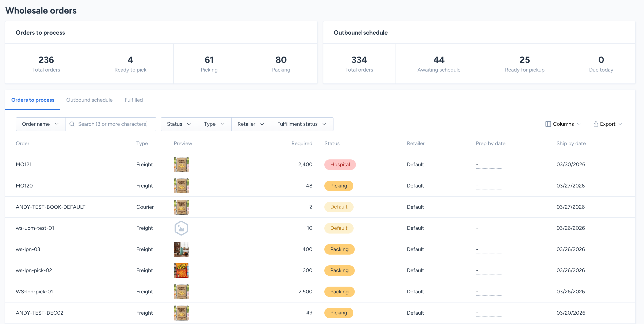Open the Fulfillment status filter

302,124
